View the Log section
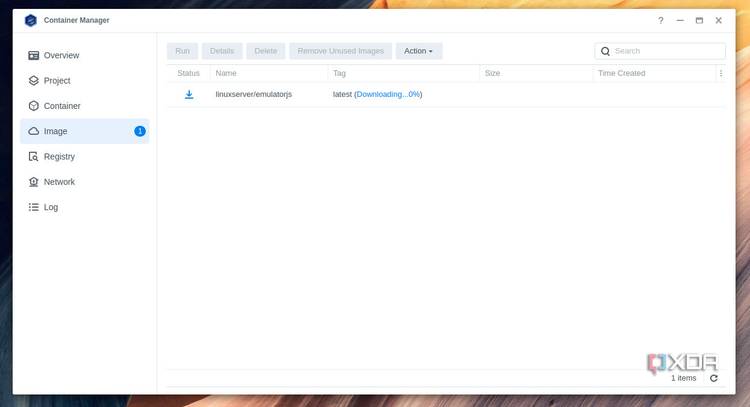 [x=85, y=207]
